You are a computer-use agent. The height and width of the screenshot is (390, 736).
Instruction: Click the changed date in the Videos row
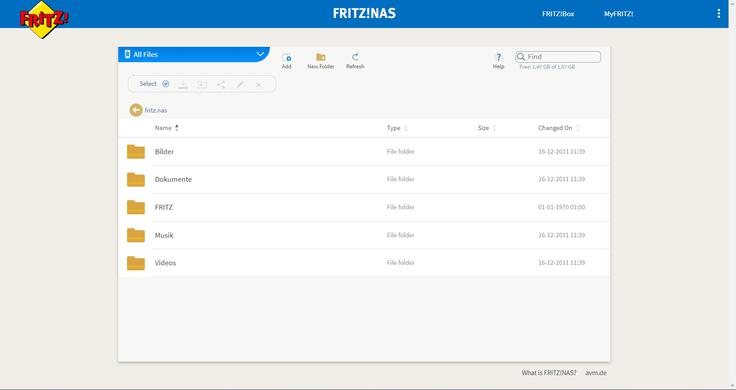[561, 263]
